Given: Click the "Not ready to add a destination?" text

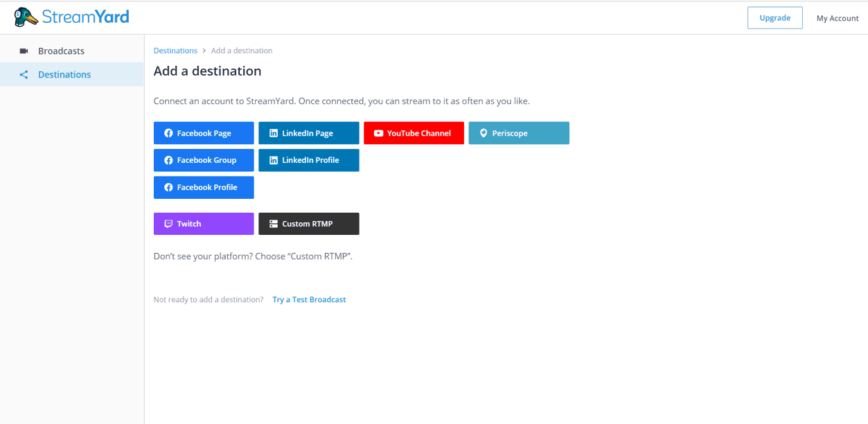Looking at the screenshot, I should (209, 300).
